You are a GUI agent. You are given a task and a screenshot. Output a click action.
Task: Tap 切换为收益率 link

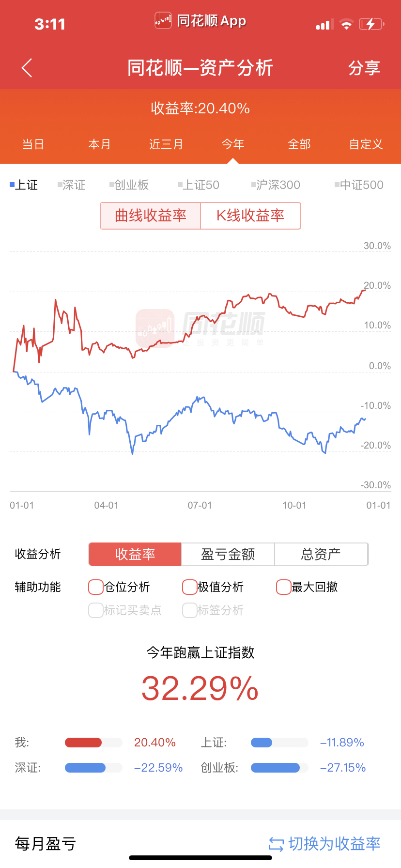(x=334, y=844)
